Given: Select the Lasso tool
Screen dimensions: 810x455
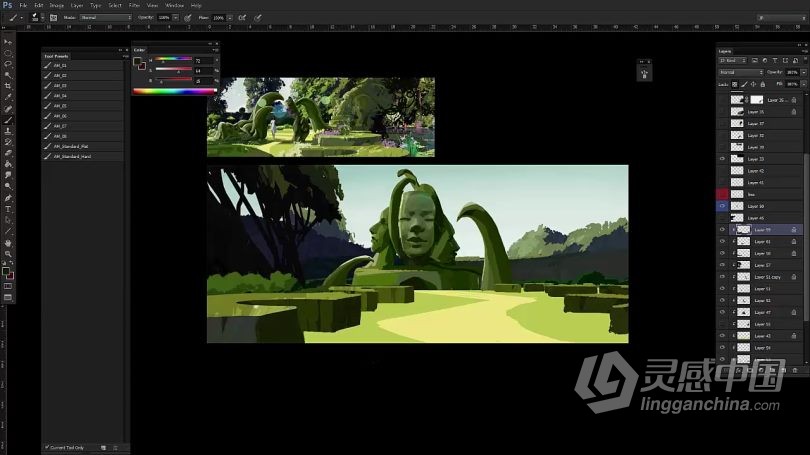Looking at the screenshot, I should [8, 64].
